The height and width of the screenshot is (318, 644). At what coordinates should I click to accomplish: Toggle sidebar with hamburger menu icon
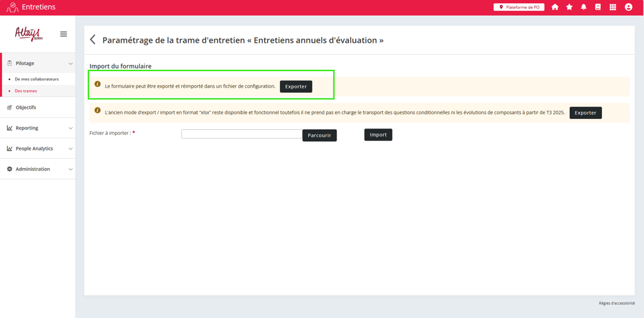pos(64,34)
